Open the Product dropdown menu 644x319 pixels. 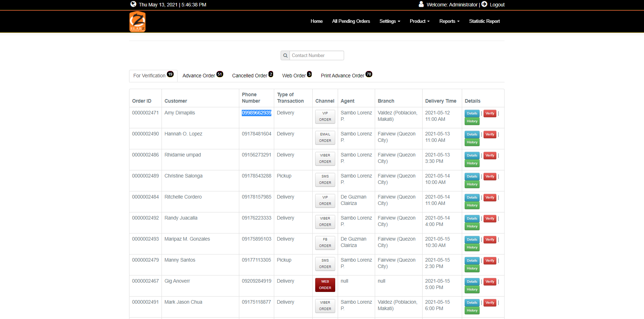pyautogui.click(x=419, y=21)
